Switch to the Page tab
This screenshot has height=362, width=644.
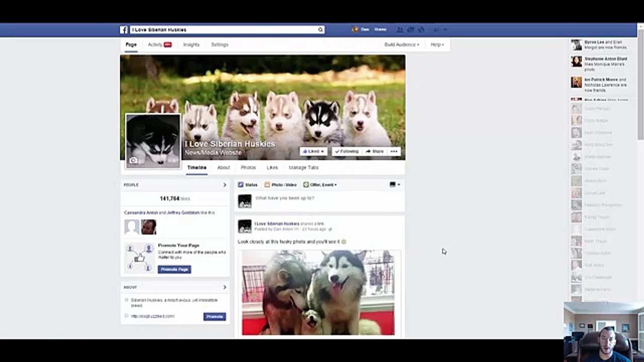(131, 45)
